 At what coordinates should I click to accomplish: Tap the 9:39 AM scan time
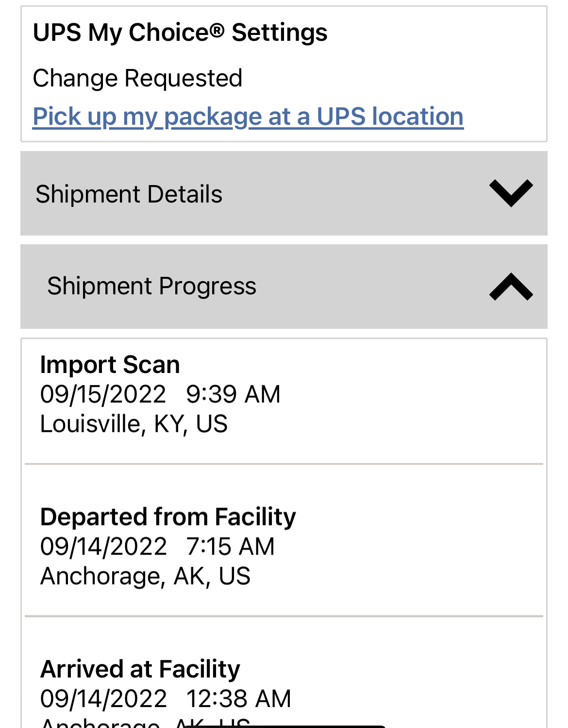pos(233,394)
